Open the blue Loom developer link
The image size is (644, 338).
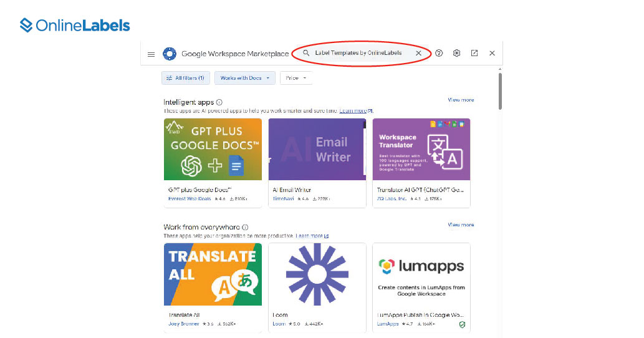click(x=279, y=324)
